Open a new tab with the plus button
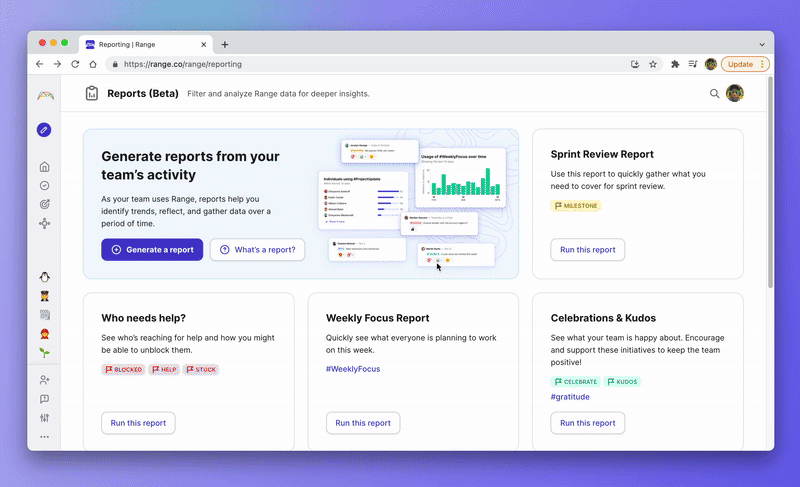800x487 pixels. (x=224, y=44)
